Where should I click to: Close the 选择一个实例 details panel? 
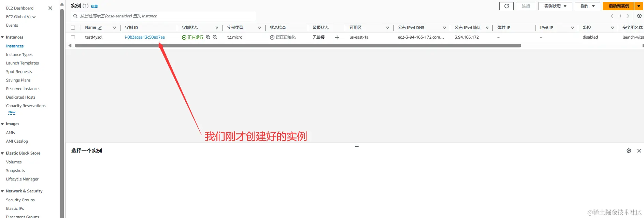639,150
